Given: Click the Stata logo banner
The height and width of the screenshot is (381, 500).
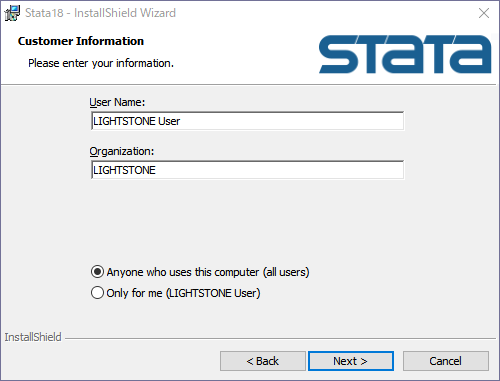Looking at the screenshot, I should tap(405, 54).
